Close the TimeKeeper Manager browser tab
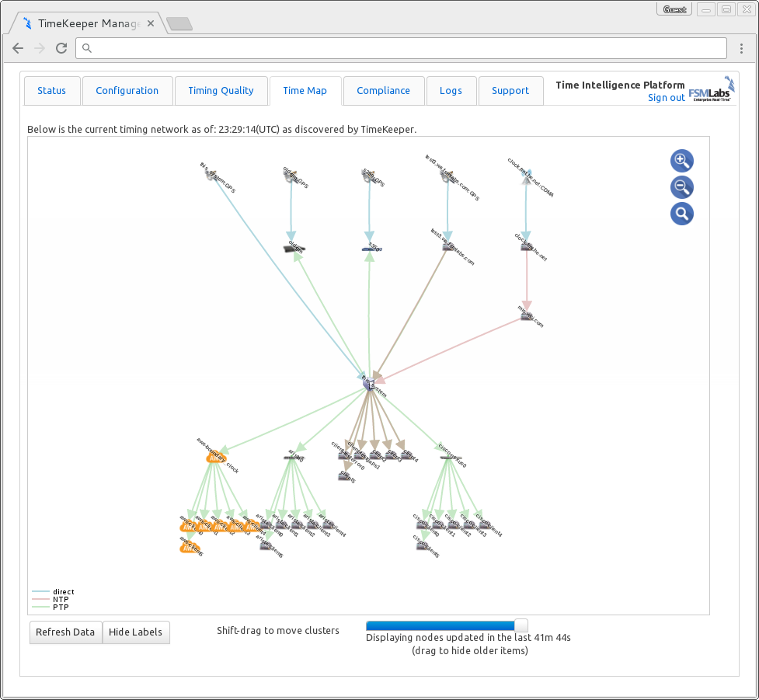This screenshot has width=759, height=700. 151,23
